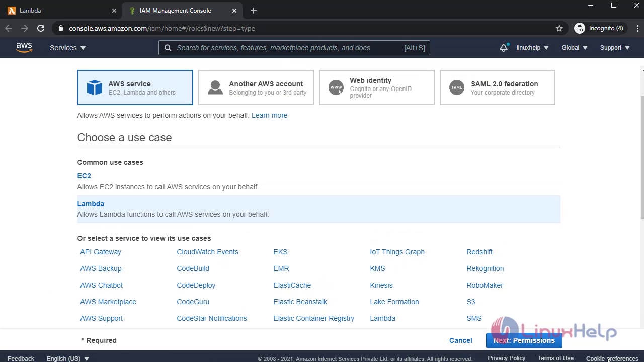Select Redshift service
The height and width of the screenshot is (362, 644).
(x=479, y=252)
